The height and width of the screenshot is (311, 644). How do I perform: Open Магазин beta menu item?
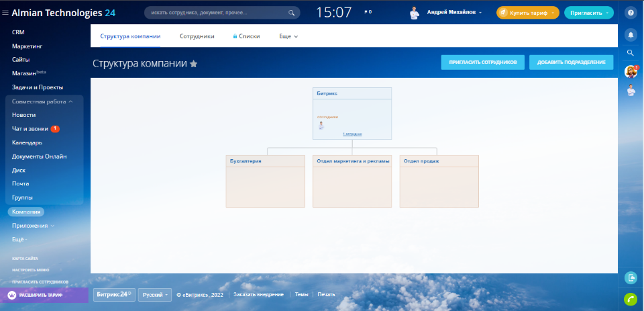[29, 73]
